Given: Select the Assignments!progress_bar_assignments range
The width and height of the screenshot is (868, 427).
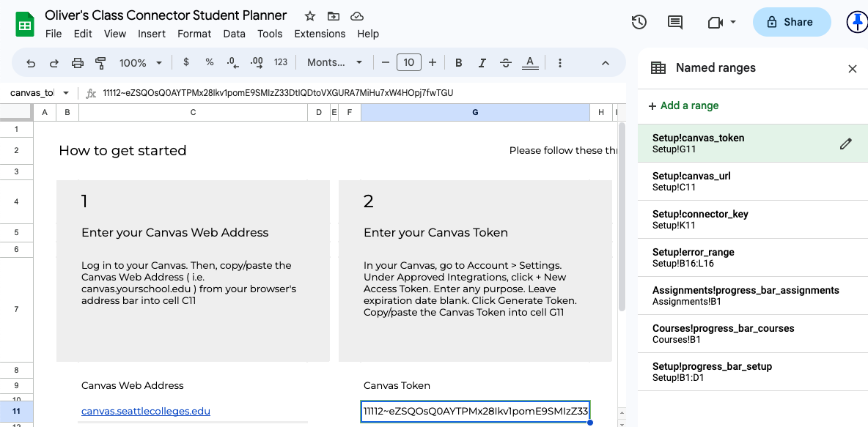Looking at the screenshot, I should [x=753, y=296].
